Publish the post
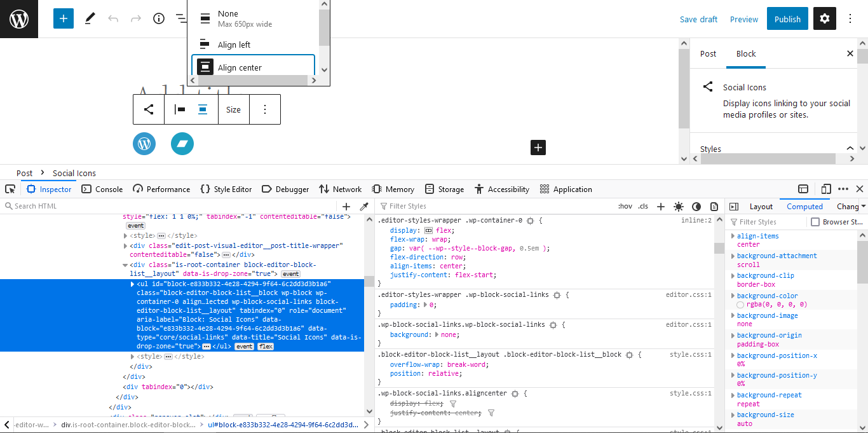 tap(787, 19)
